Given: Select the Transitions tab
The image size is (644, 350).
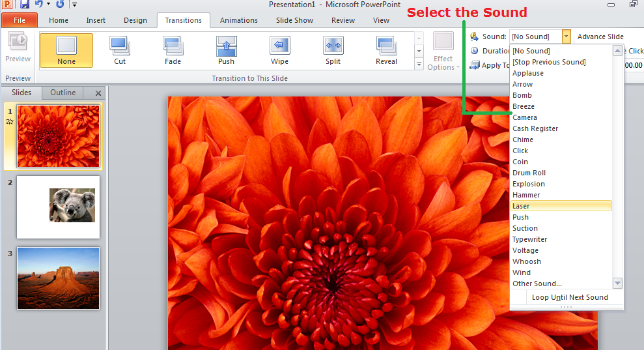Looking at the screenshot, I should (183, 20).
